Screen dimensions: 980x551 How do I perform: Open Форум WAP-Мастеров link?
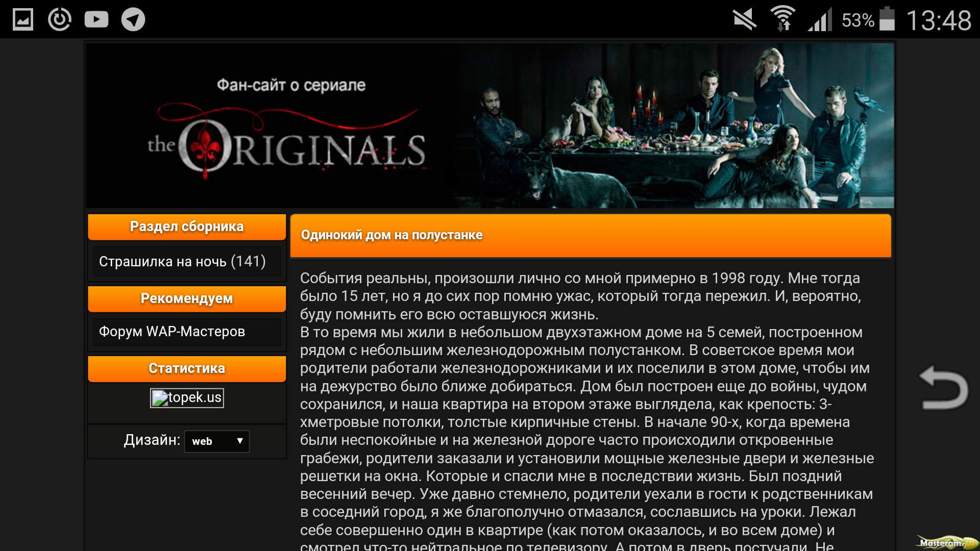click(x=172, y=332)
